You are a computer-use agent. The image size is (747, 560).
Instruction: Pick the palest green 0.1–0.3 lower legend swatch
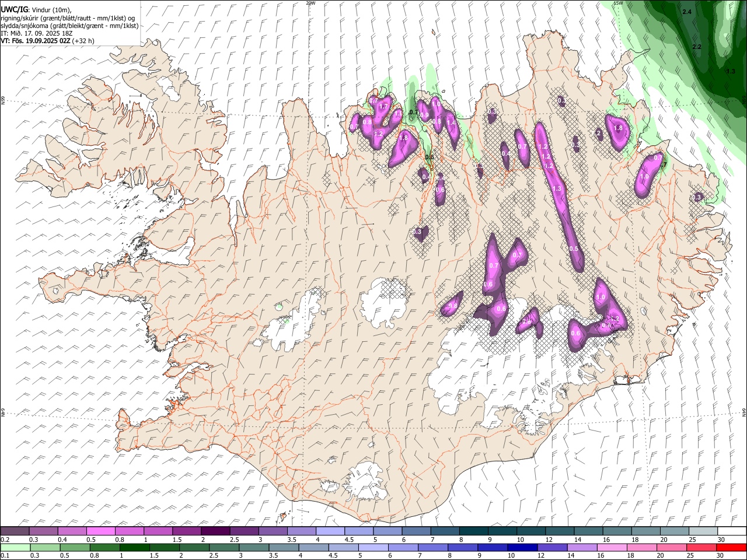(x=15, y=547)
